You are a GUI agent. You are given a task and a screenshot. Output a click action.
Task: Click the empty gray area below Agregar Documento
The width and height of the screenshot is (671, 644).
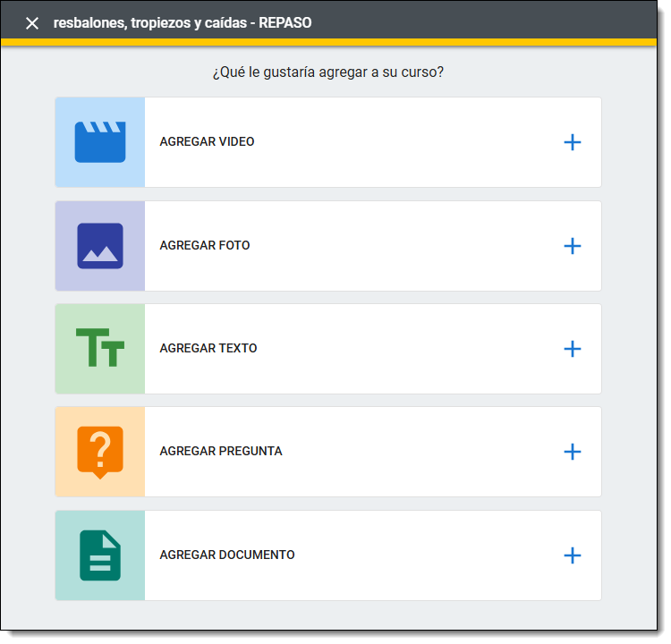[x=328, y=615]
